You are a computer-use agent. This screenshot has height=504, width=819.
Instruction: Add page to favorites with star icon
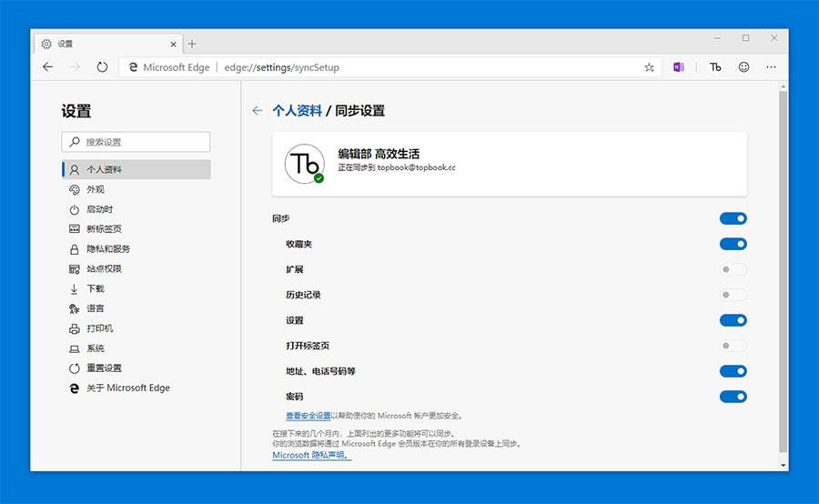tap(649, 66)
